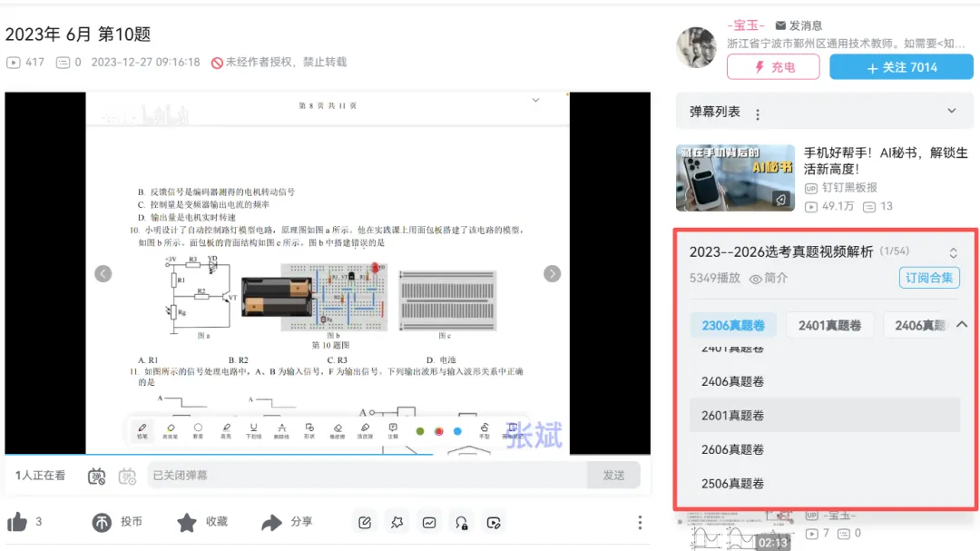
Task: Open uploader avatar picture
Action: (x=696, y=47)
